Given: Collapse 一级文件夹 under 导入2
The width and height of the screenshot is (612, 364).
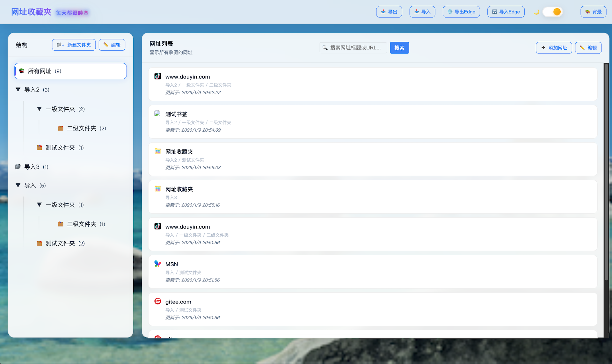Looking at the screenshot, I should 39,109.
